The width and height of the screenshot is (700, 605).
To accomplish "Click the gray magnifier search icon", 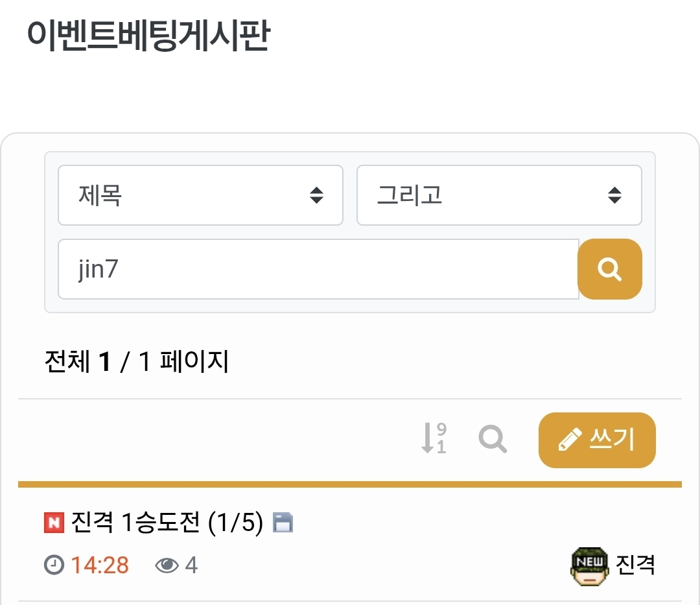I will (x=493, y=439).
